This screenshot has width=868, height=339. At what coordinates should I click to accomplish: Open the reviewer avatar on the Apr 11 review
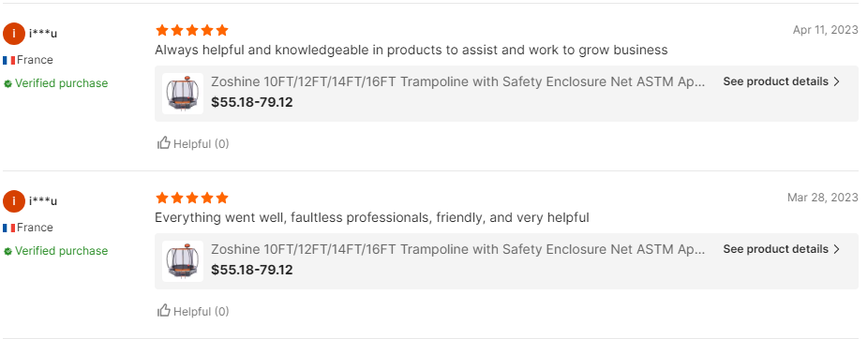pyautogui.click(x=14, y=34)
